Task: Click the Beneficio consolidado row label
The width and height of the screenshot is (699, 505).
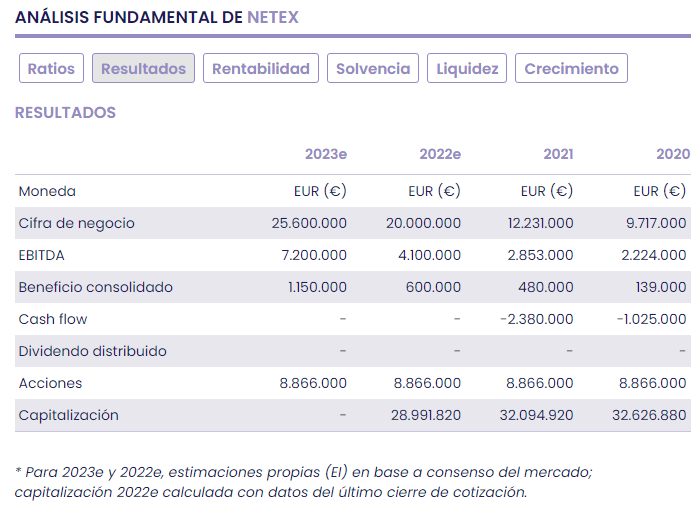Action: 95,287
